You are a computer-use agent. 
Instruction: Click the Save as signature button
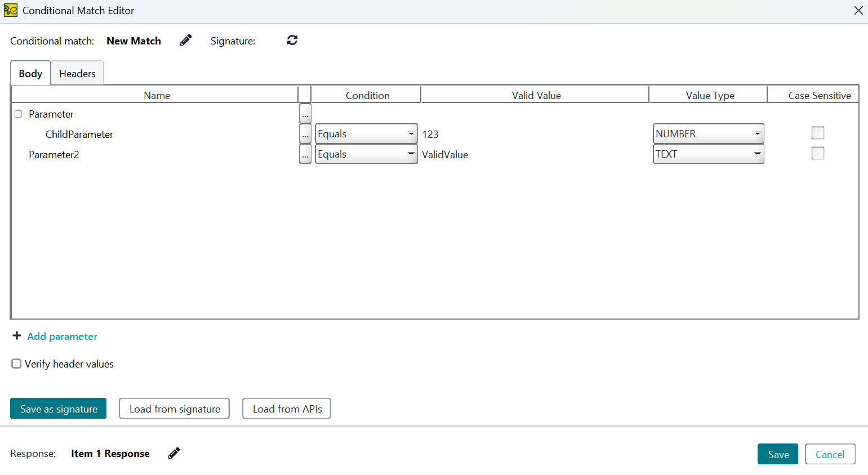pos(58,409)
